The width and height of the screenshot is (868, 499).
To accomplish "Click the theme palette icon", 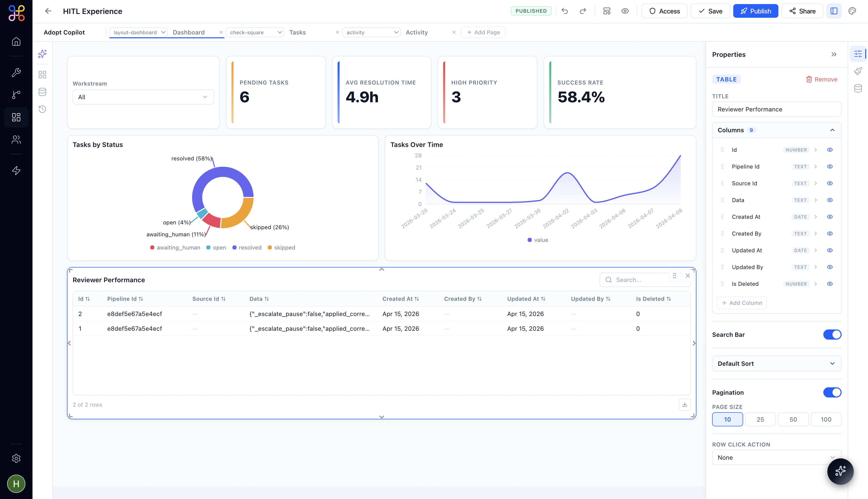I will click(x=852, y=11).
